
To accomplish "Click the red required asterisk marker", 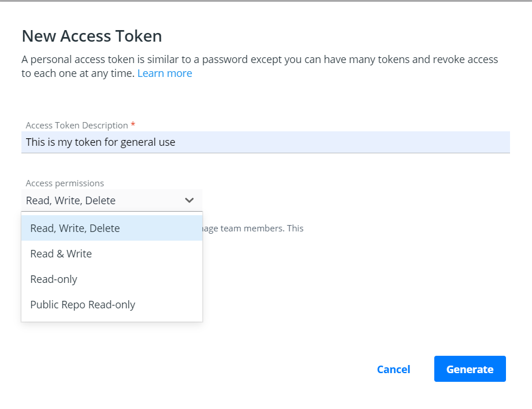I will click(x=133, y=125).
